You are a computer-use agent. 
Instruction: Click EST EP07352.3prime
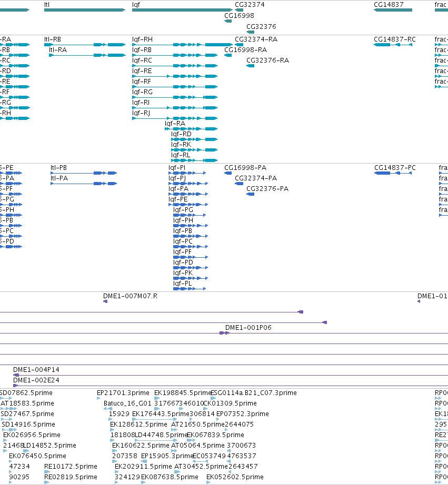click(x=218, y=419)
